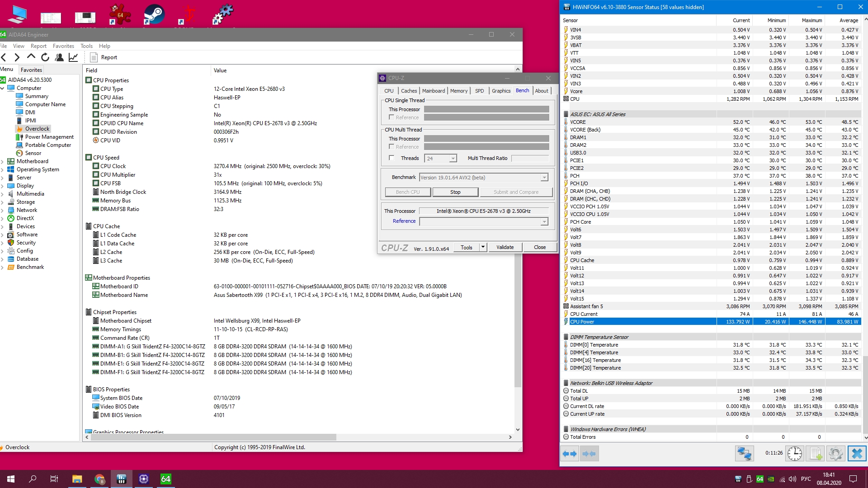The height and width of the screenshot is (488, 868).
Task: Toggle CPU Single Thread Reference checkbox
Action: tap(392, 117)
